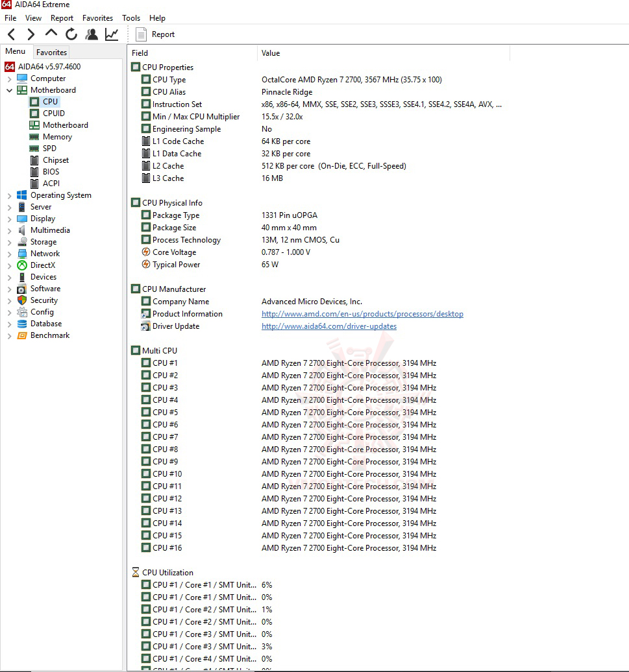Screen dimensions: 629x672
Task: Click the Software icon in tree
Action: (x=22, y=289)
